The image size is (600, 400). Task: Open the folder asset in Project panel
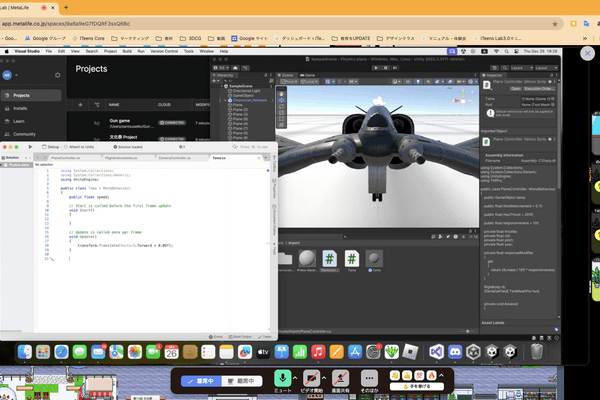click(285, 261)
